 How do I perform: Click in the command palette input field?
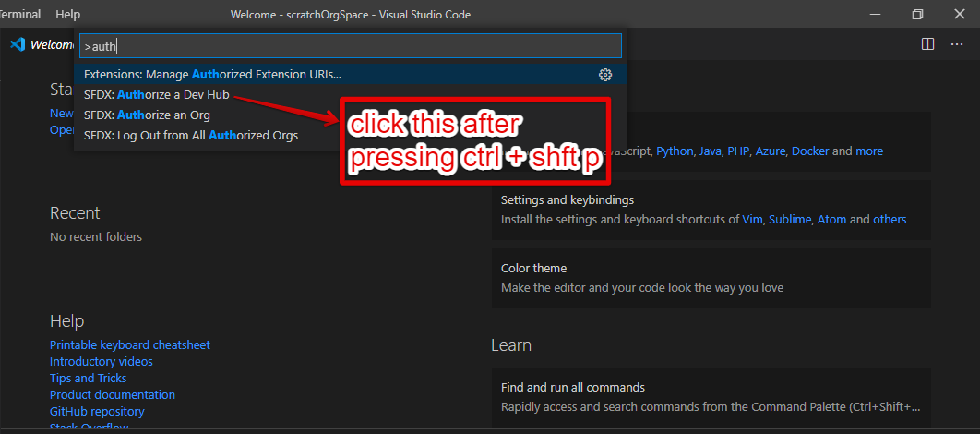[350, 45]
